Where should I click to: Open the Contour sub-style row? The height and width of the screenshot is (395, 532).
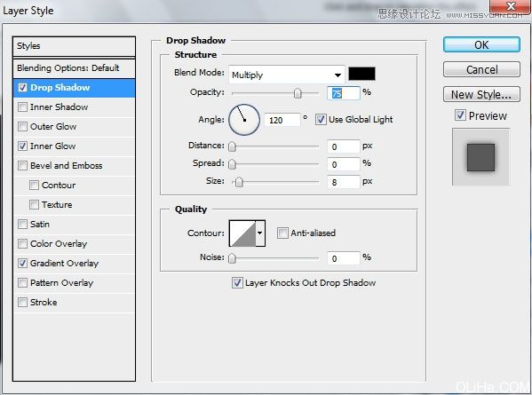[x=74, y=186]
